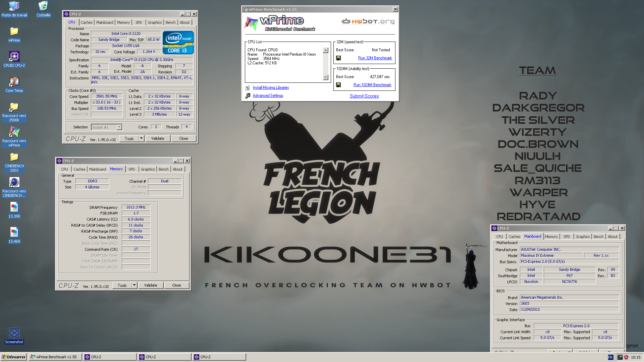The height and width of the screenshot is (362, 644).
Task: Click Tools button in top CPU-Z window
Action: point(129,138)
